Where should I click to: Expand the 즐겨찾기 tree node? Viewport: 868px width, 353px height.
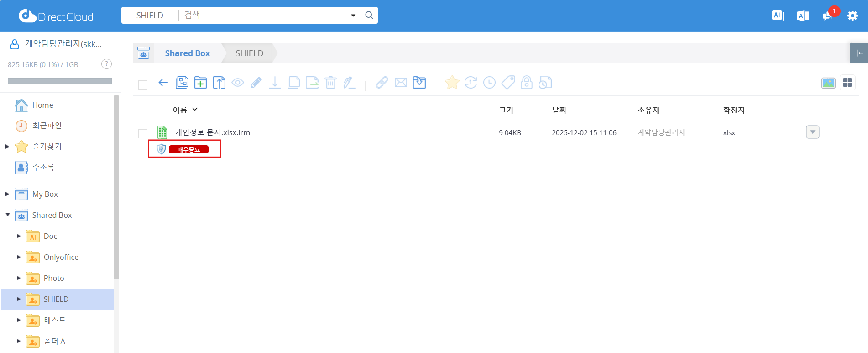point(7,146)
